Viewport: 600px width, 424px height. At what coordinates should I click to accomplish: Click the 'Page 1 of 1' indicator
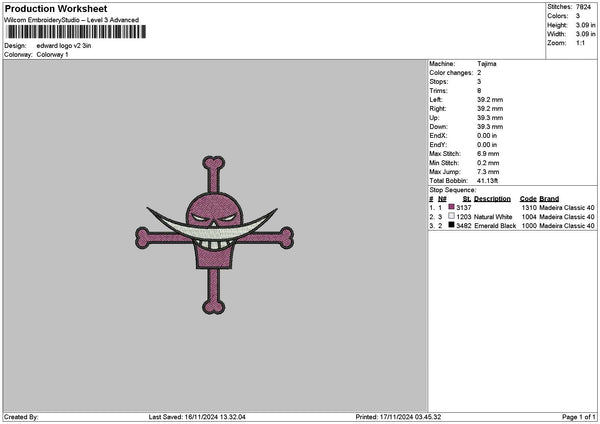[x=579, y=417]
